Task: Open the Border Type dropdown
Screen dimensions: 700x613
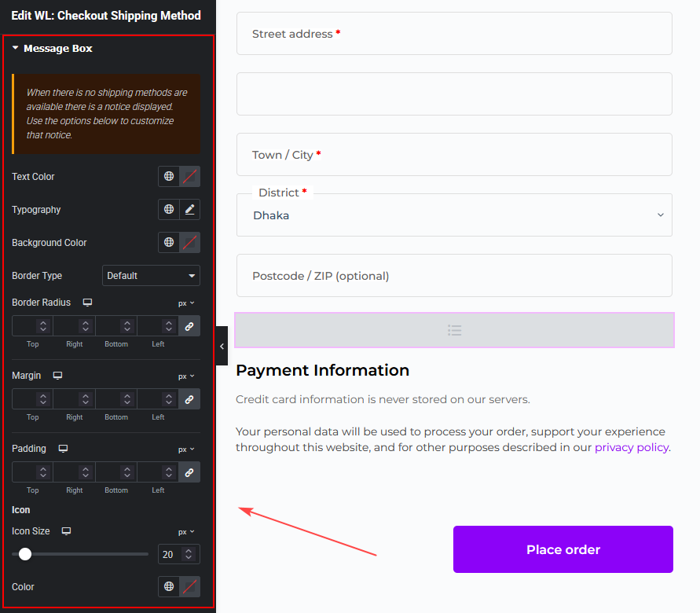Action: (151, 276)
